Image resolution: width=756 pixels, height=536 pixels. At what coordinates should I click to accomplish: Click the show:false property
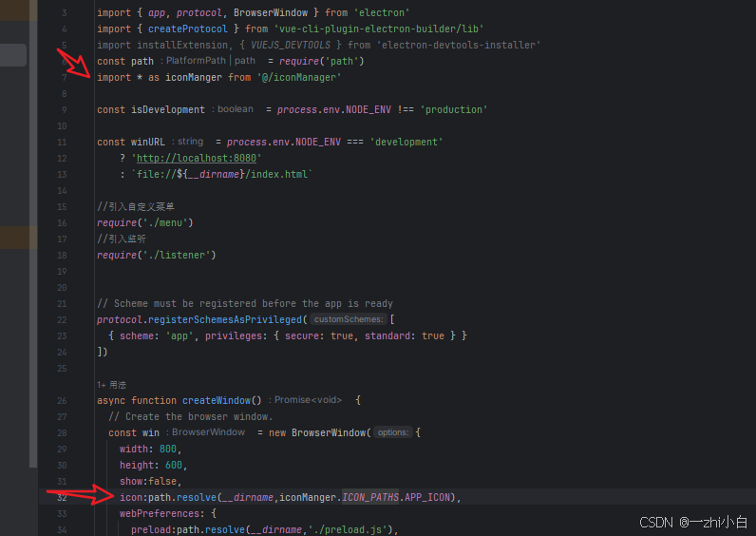147,481
